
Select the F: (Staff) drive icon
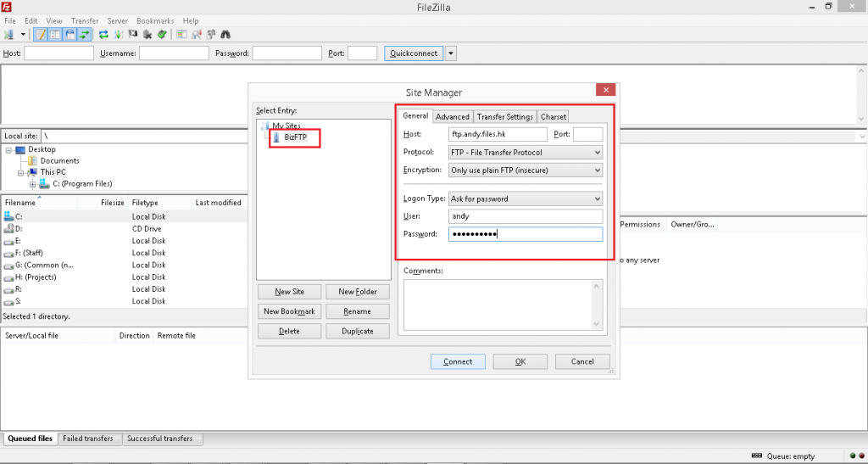(8, 253)
